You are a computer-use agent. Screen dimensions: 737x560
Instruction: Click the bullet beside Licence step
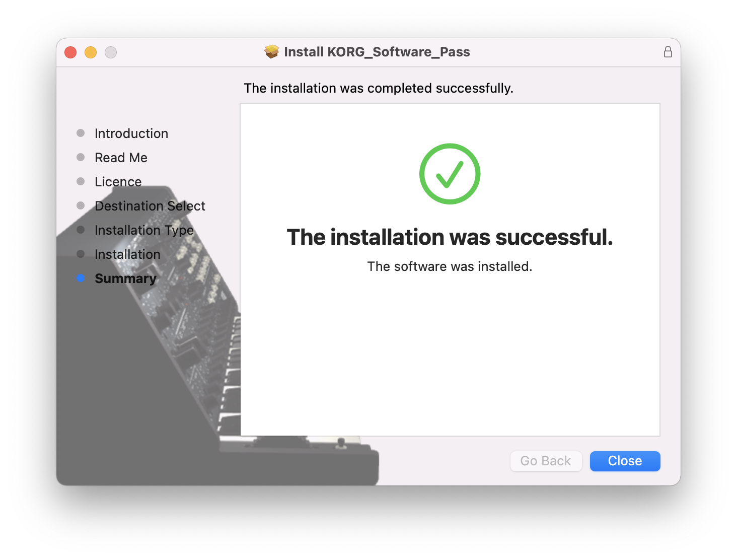[81, 181]
